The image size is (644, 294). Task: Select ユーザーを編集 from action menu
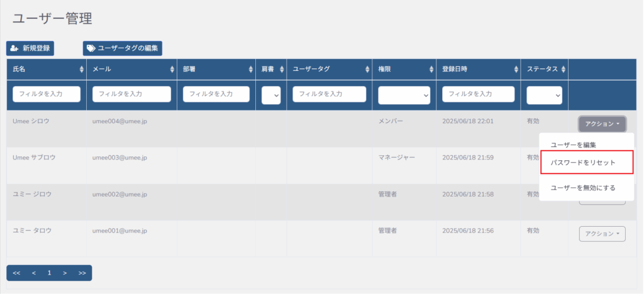point(573,145)
